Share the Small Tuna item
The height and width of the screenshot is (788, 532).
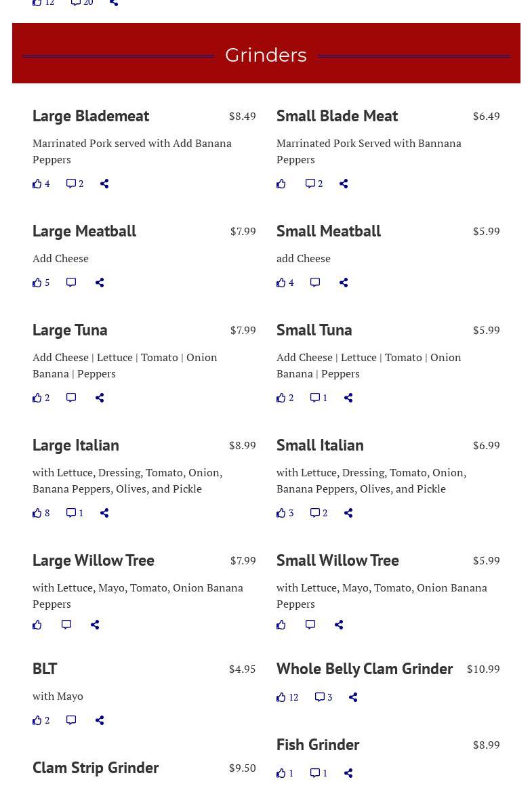(x=348, y=398)
